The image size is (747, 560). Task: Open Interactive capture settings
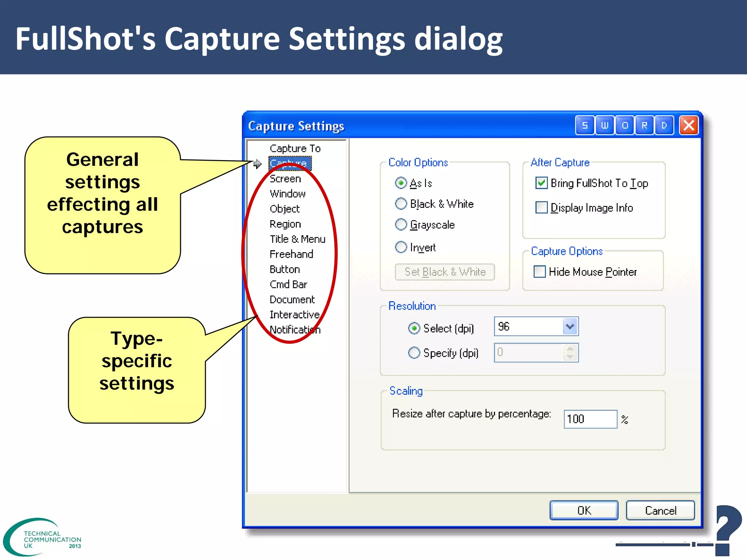pyautogui.click(x=295, y=315)
